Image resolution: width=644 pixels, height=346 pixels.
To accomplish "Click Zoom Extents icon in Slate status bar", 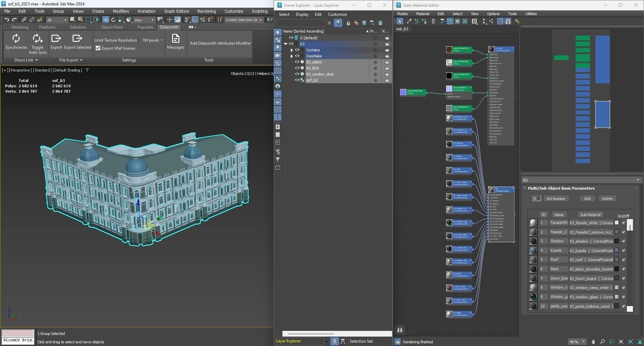I will point(621,342).
